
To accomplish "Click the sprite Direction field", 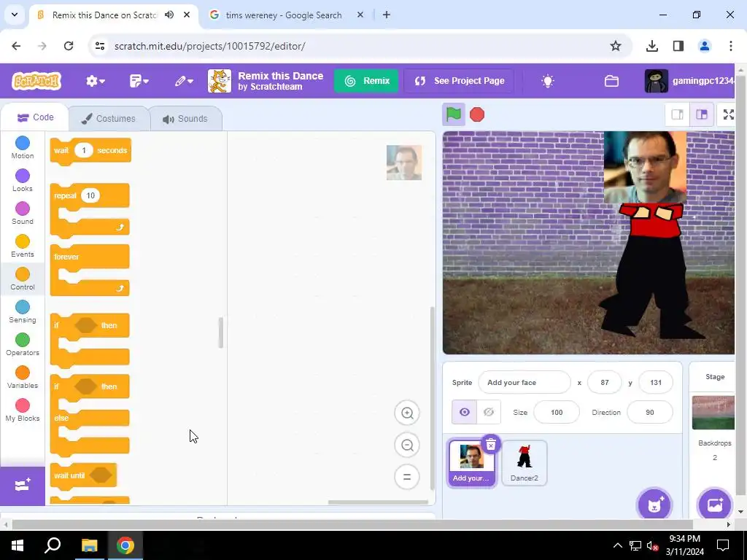I will pyautogui.click(x=650, y=413).
